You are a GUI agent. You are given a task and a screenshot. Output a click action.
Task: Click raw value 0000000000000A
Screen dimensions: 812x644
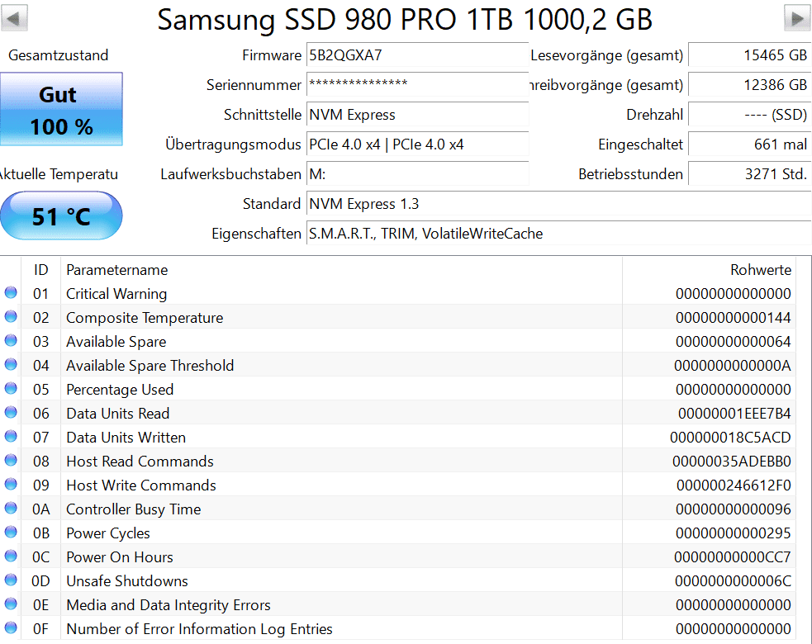732,366
